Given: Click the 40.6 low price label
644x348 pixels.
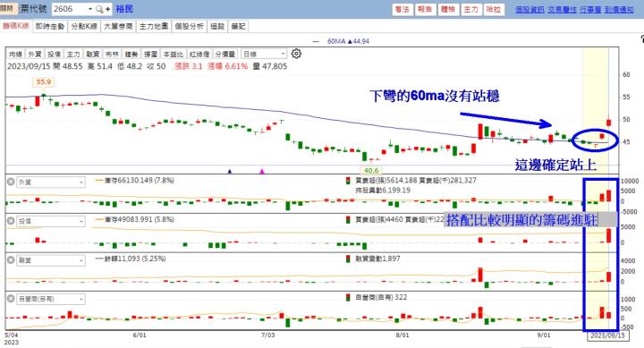Looking at the screenshot, I should [x=371, y=170].
